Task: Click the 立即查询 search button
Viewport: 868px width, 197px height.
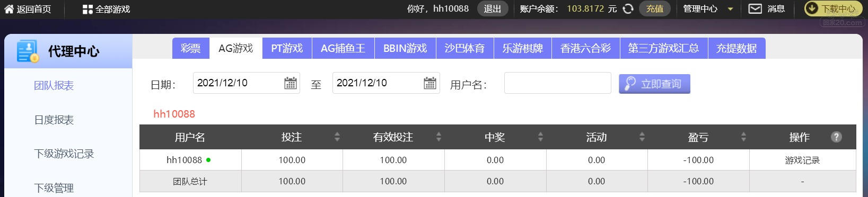Action: [654, 84]
